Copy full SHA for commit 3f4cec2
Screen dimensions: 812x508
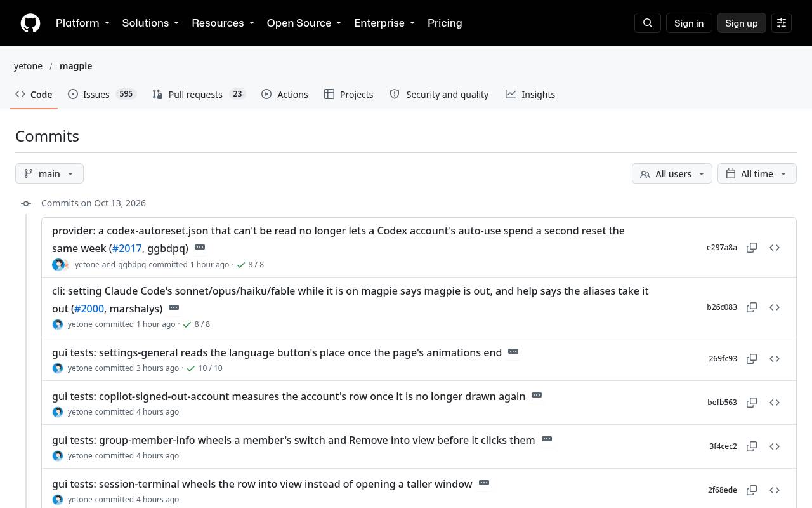coord(752,446)
